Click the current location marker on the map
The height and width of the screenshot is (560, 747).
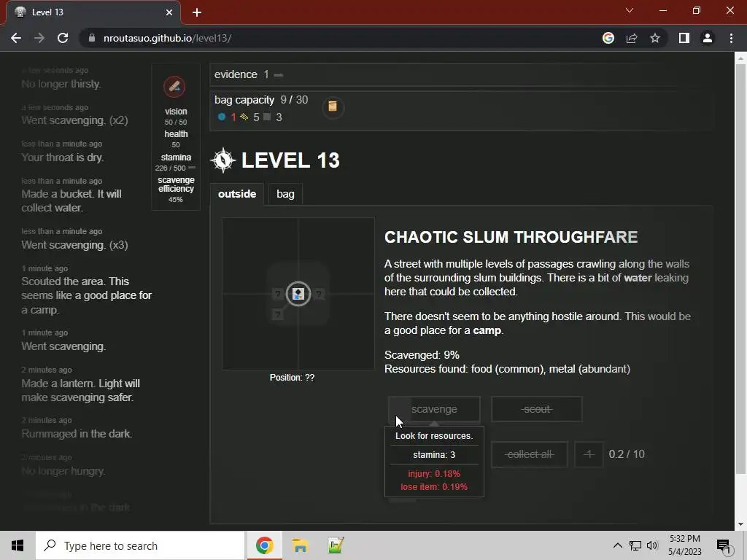pyautogui.click(x=298, y=294)
